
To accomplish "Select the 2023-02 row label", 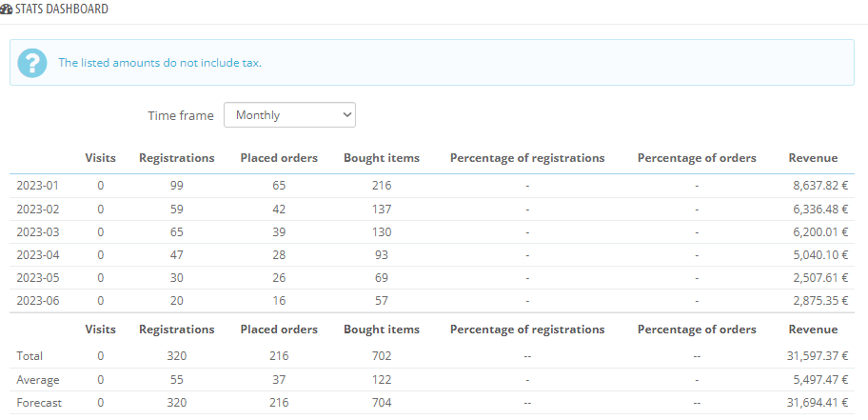I will click(35, 209).
